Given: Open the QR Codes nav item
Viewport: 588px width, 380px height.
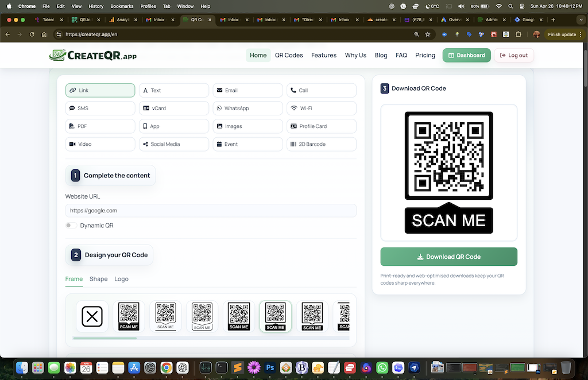Looking at the screenshot, I should tap(289, 55).
